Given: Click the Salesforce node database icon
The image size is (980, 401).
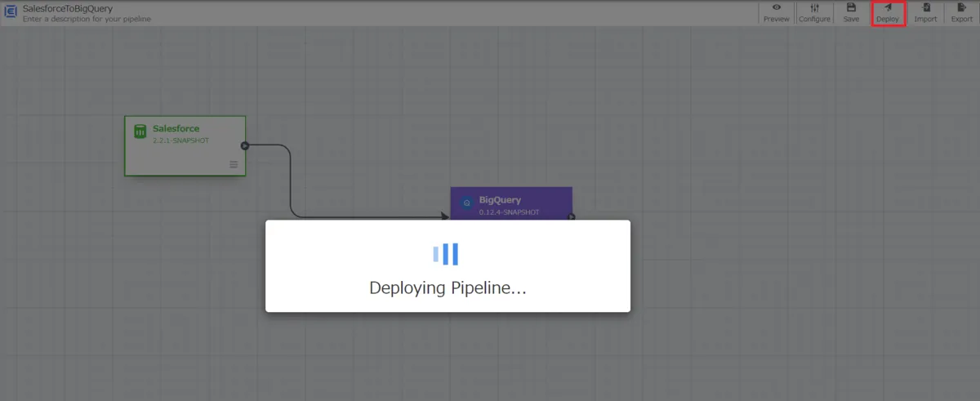Looking at the screenshot, I should point(140,131).
